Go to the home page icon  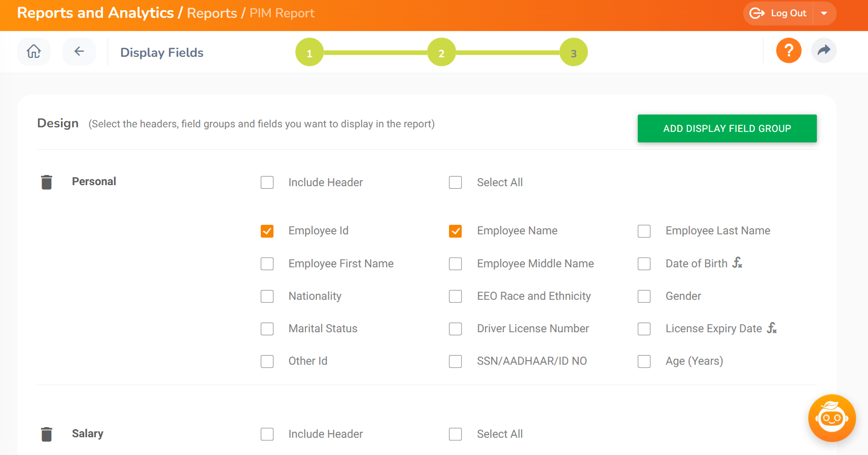33,51
